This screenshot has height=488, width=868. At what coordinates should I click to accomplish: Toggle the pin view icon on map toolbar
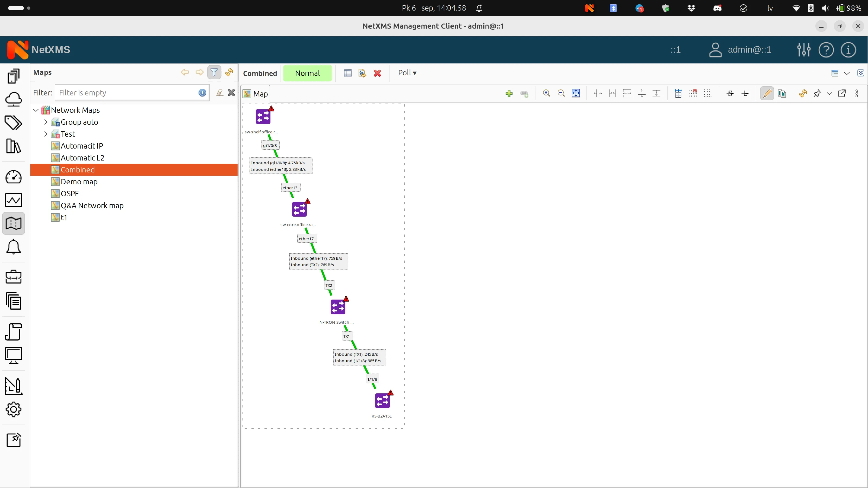(818, 94)
